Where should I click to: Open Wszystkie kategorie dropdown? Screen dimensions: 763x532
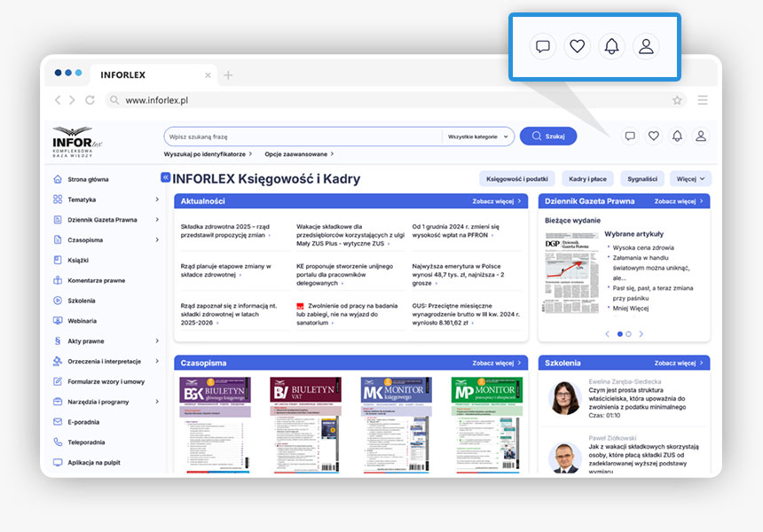478,137
